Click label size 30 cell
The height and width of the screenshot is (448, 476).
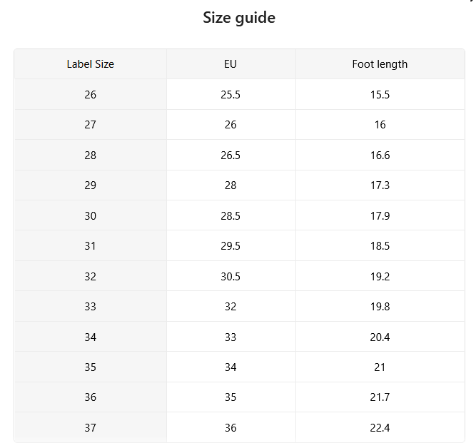pyautogui.click(x=91, y=215)
